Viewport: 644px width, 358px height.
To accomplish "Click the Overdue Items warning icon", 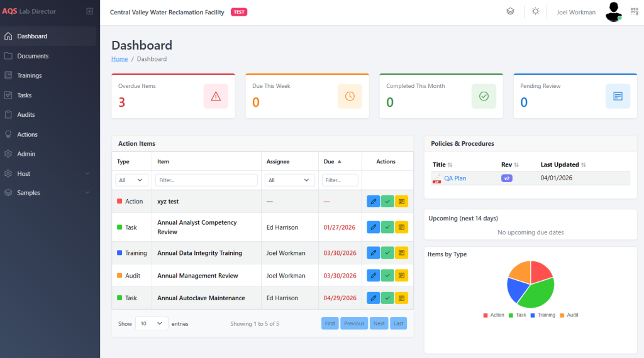I will point(216,96).
